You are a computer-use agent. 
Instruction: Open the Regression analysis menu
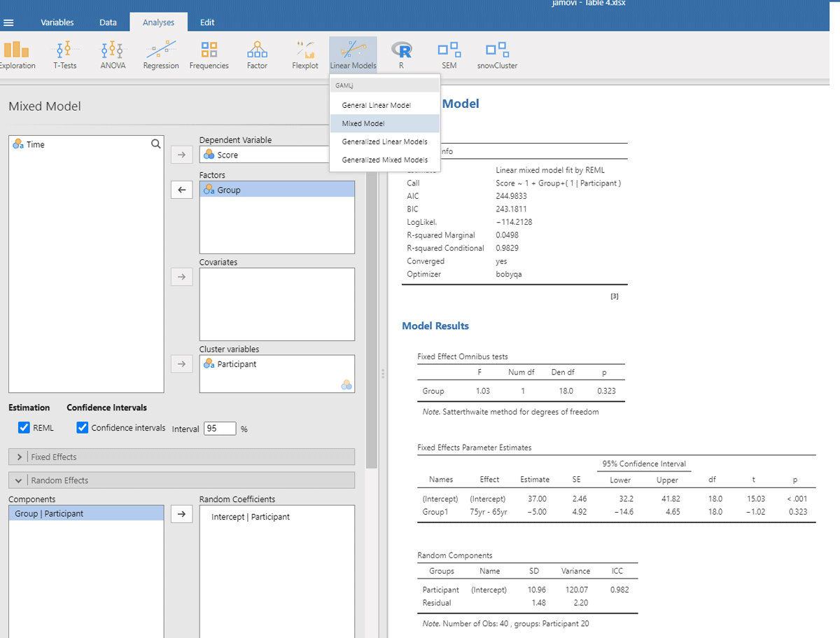(x=161, y=55)
